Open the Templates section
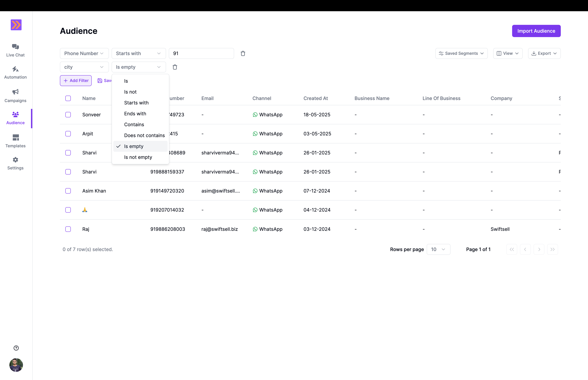The height and width of the screenshot is (380, 588). 15,141
